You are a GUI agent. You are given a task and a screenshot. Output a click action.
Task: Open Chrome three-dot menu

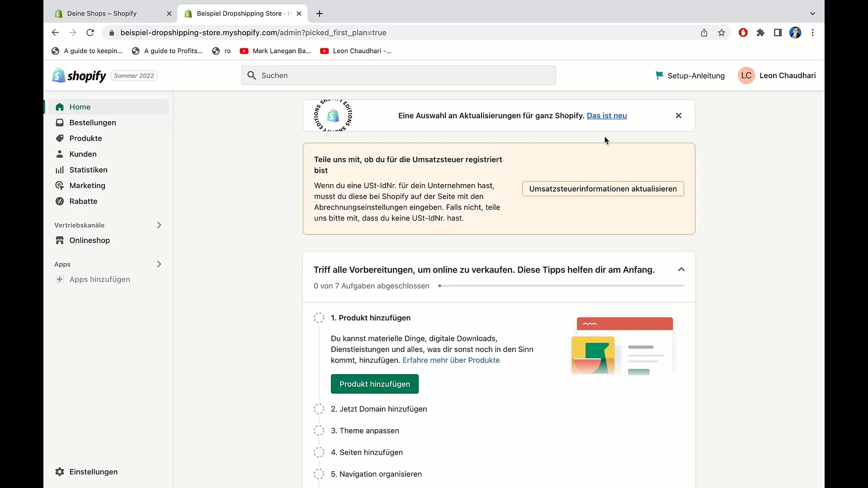812,33
